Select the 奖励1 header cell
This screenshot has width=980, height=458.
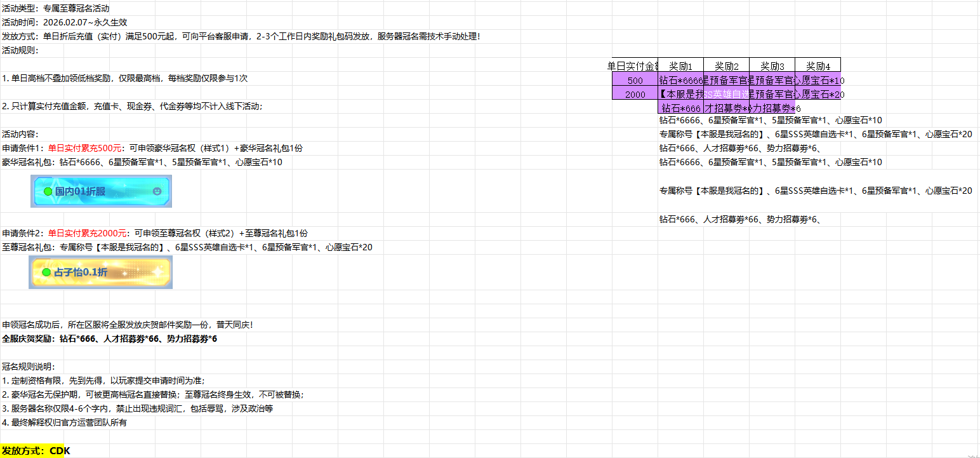(x=680, y=65)
